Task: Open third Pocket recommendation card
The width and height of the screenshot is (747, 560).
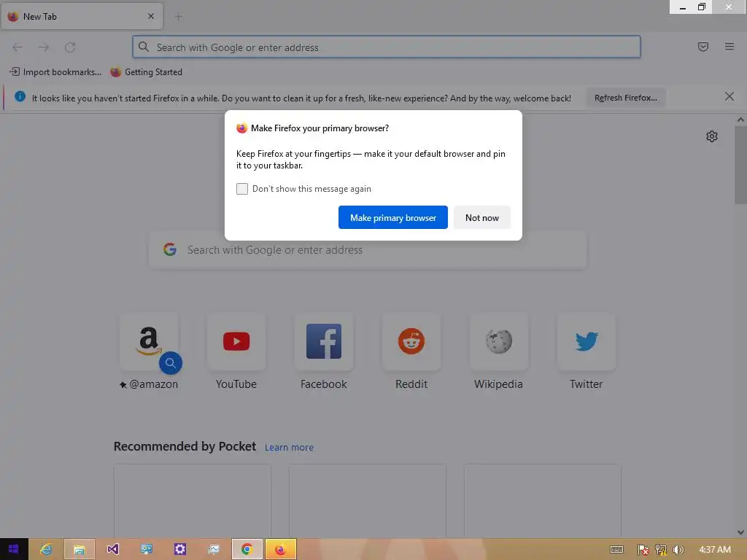Action: (543, 501)
